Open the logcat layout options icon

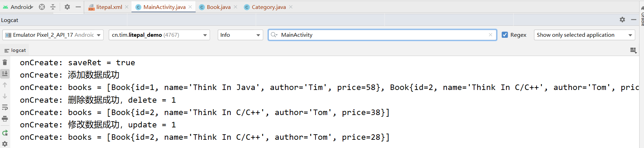pyautogui.click(x=633, y=50)
